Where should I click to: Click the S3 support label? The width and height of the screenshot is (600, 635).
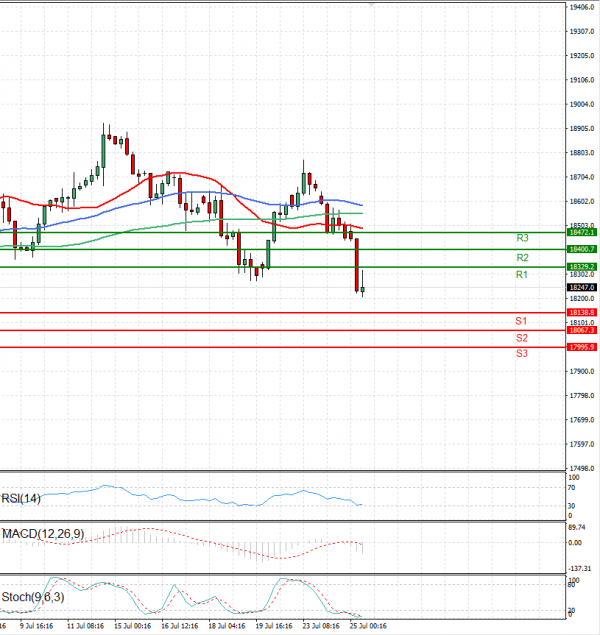click(522, 353)
